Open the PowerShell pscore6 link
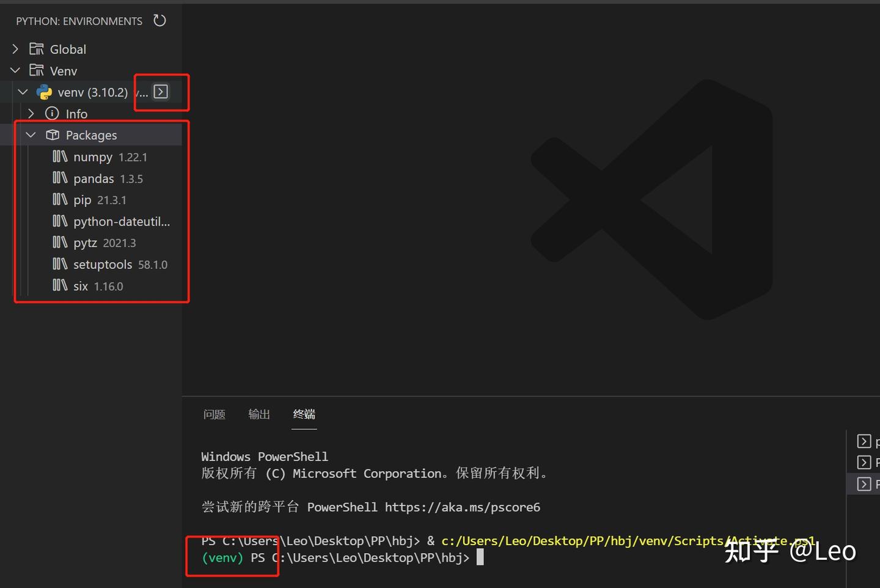The height and width of the screenshot is (588, 880). pyautogui.click(x=463, y=507)
